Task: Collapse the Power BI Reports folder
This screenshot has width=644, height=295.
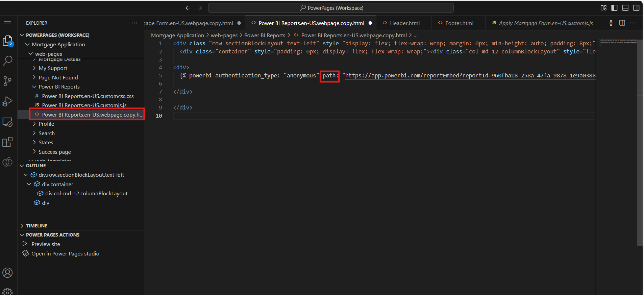Action: coord(59,87)
